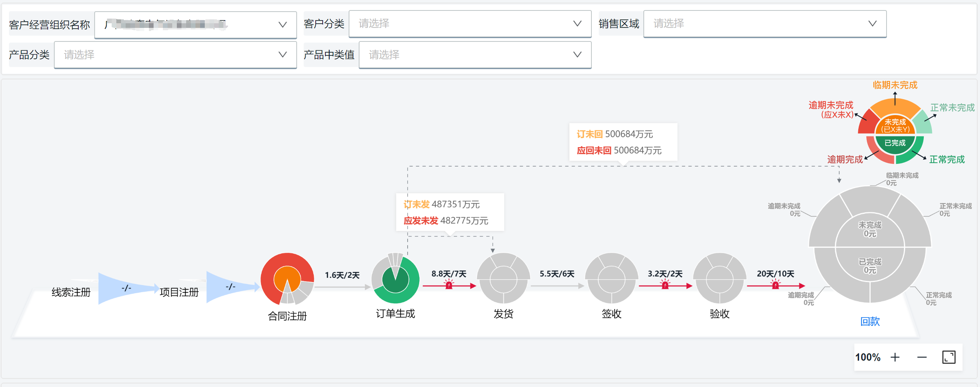The height and width of the screenshot is (387, 980).
Task: Select the 签收 gray circle node
Action: [612, 278]
